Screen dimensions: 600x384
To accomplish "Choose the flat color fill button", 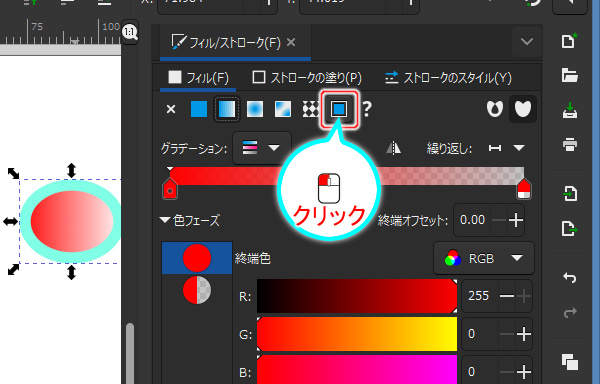I will tap(199, 109).
